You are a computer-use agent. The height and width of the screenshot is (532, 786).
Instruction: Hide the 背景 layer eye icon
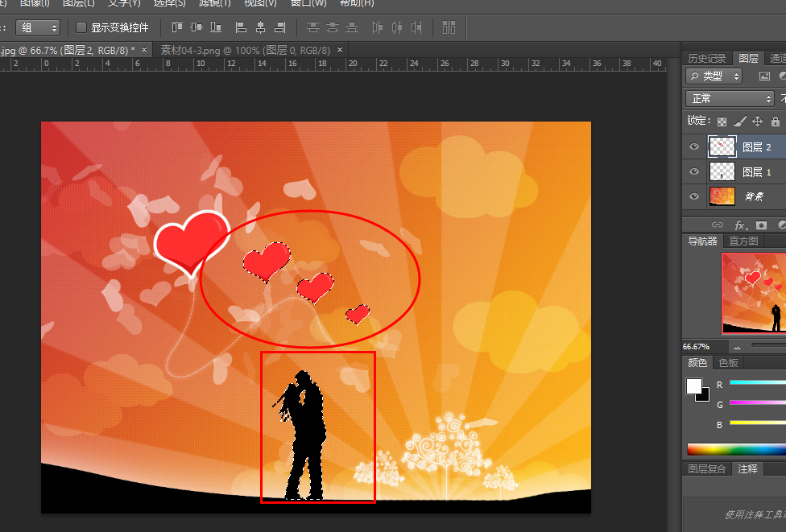click(694, 196)
